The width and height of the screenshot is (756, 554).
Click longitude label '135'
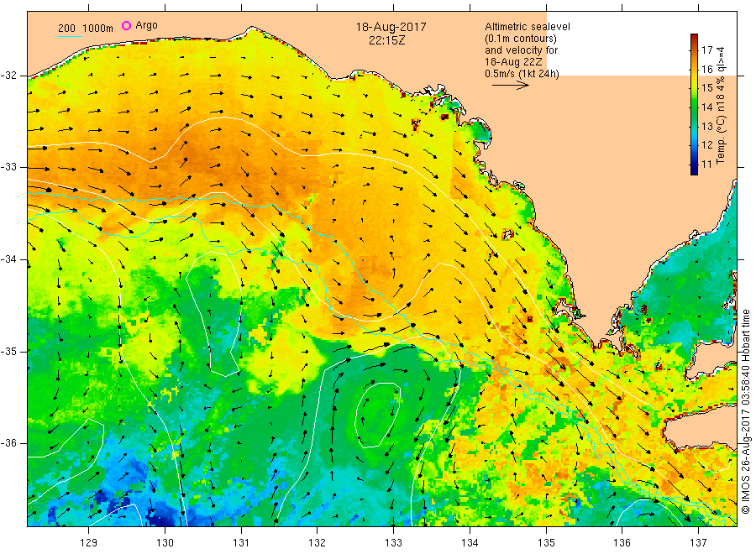click(546, 543)
